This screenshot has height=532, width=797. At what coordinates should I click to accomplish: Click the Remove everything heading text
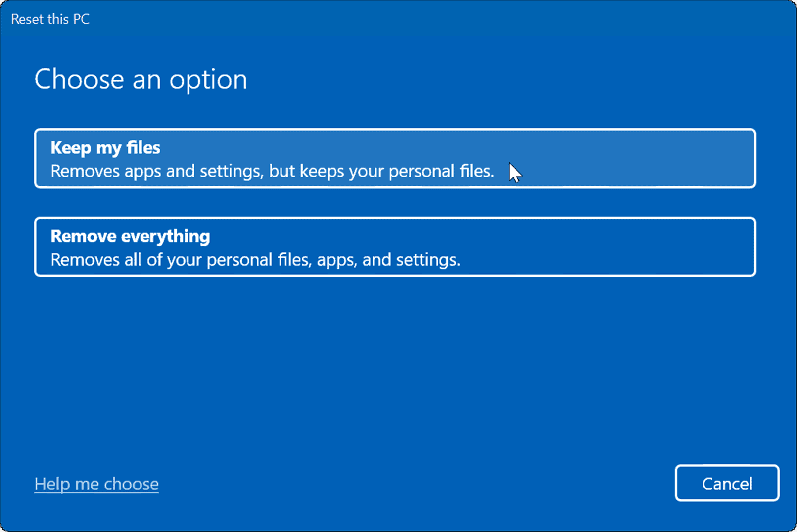[130, 236]
